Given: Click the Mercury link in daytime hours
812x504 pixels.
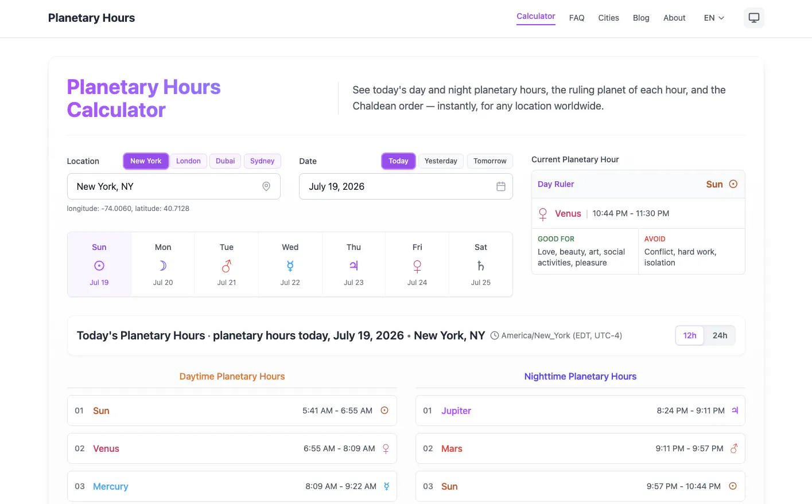Looking at the screenshot, I should pyautogui.click(x=111, y=486).
